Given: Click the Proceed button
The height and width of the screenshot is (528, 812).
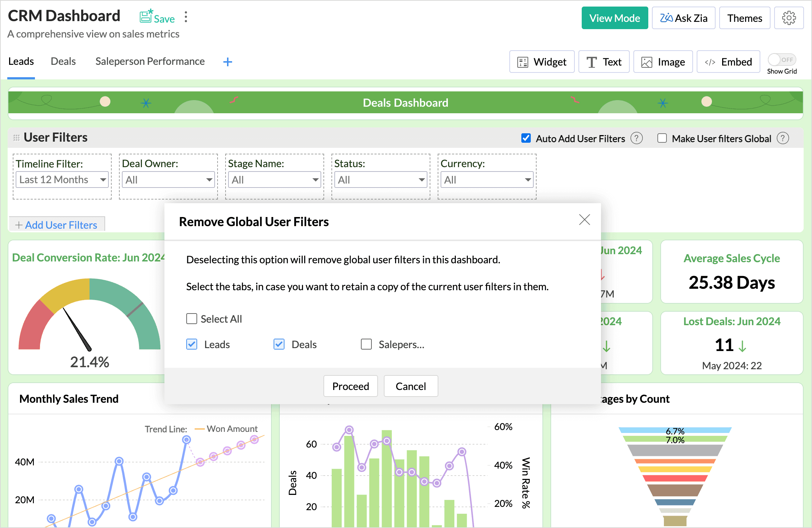Looking at the screenshot, I should click(350, 386).
